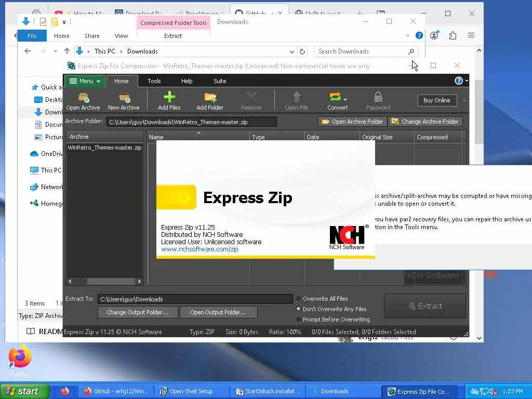Click the volume icon in system tray
Screen dimensions: 532x399
493,392
